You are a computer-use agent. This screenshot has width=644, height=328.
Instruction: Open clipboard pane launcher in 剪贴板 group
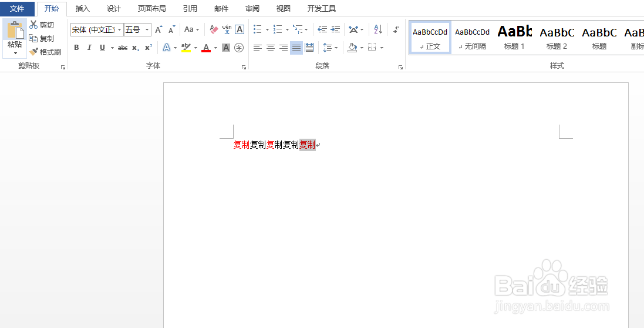[63, 67]
